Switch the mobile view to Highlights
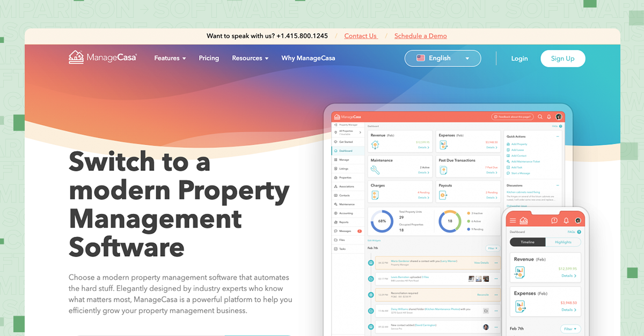The height and width of the screenshot is (336, 644). tap(563, 242)
